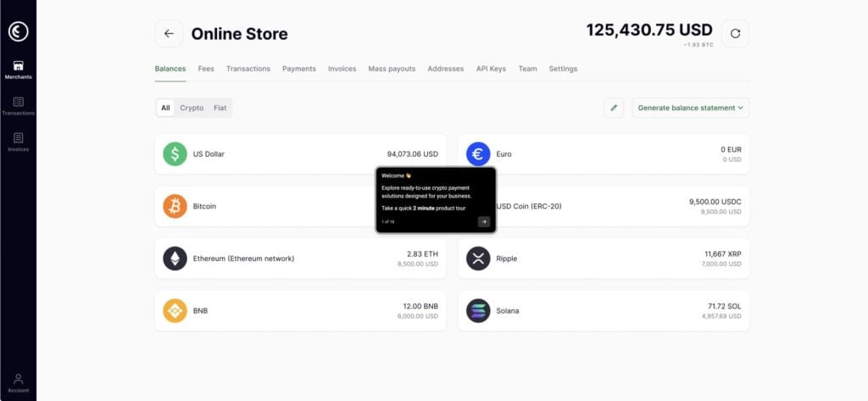Screen dimensions: 868x401
Task: Go to the API Keys tab
Action: 491,69
